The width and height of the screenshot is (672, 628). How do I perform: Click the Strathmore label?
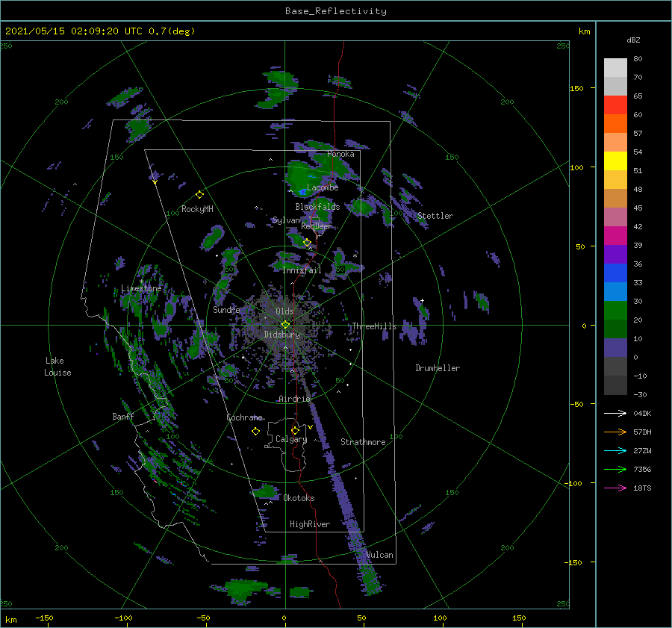(x=363, y=442)
